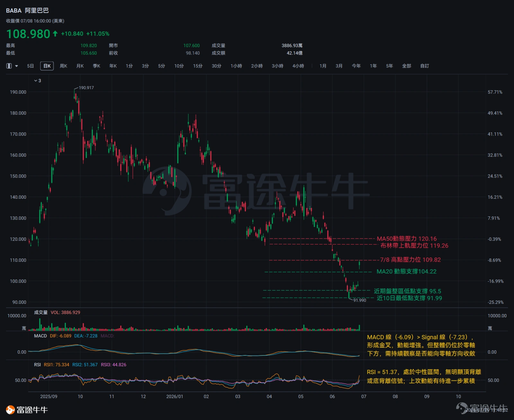Set the chart range to 1月

click(x=323, y=66)
